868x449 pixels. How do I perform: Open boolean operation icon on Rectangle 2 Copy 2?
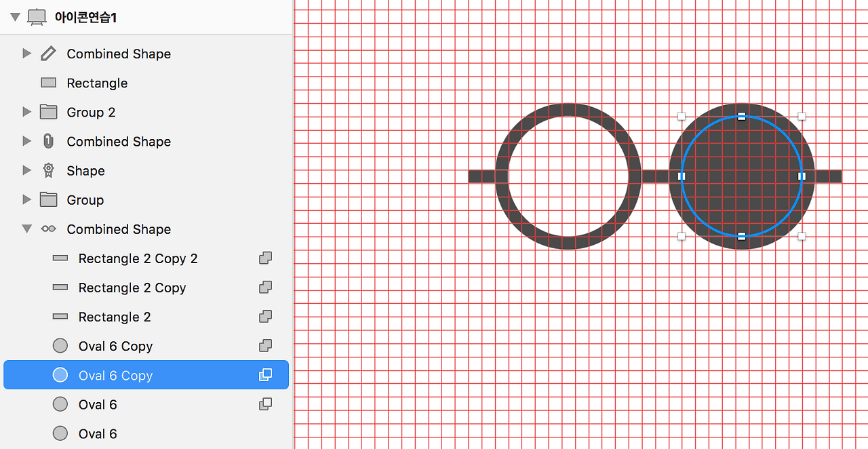tap(266, 258)
